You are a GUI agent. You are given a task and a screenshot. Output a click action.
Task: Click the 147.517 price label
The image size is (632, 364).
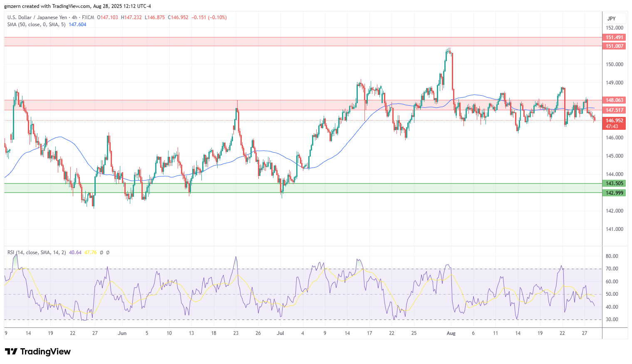[x=614, y=110]
